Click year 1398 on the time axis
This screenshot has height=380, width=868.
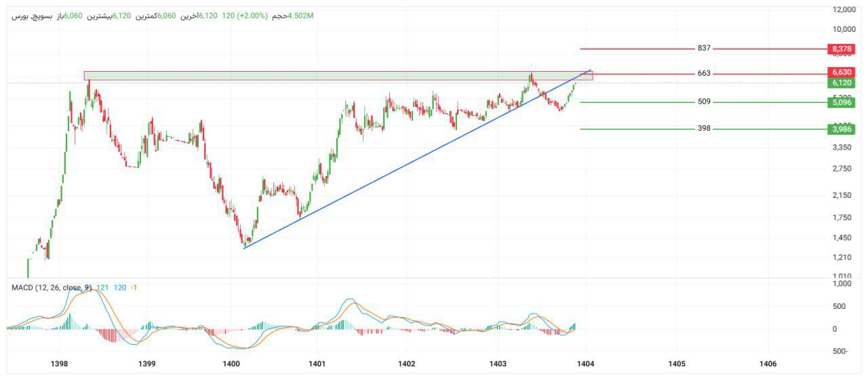click(59, 364)
